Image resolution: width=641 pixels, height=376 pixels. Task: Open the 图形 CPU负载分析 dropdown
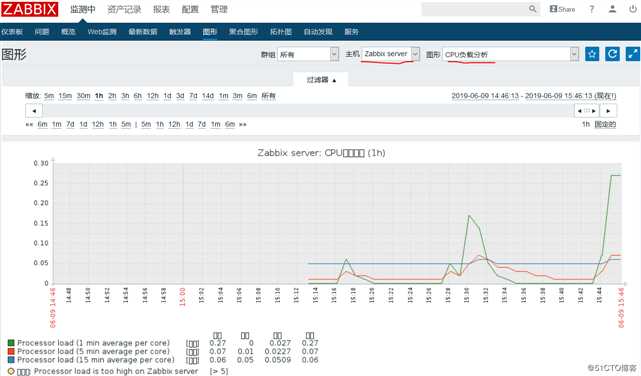click(511, 54)
